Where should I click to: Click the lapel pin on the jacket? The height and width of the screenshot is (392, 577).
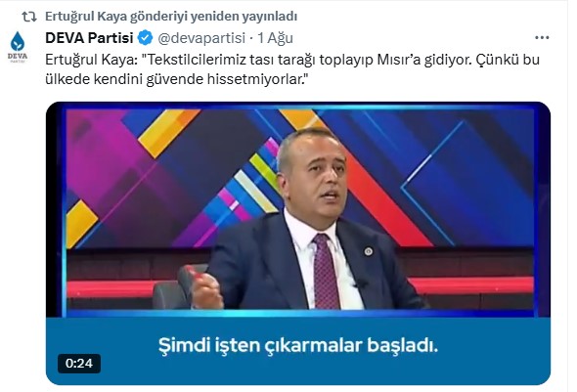pyautogui.click(x=369, y=251)
